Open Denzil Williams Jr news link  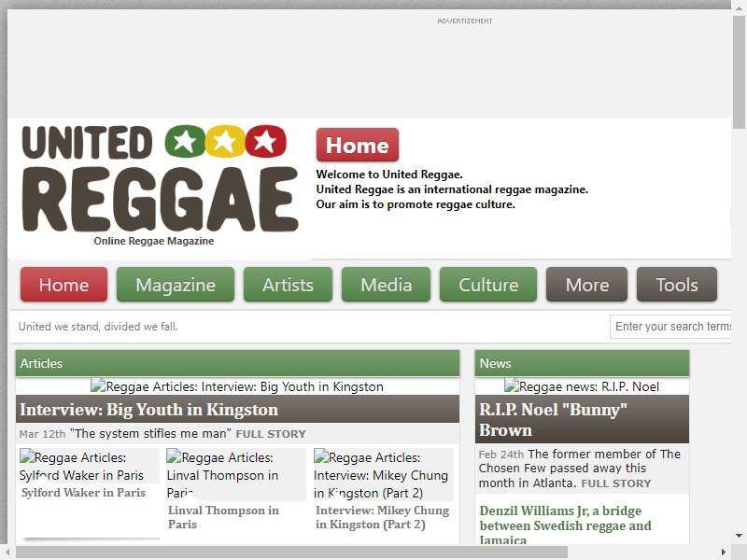[565, 525]
